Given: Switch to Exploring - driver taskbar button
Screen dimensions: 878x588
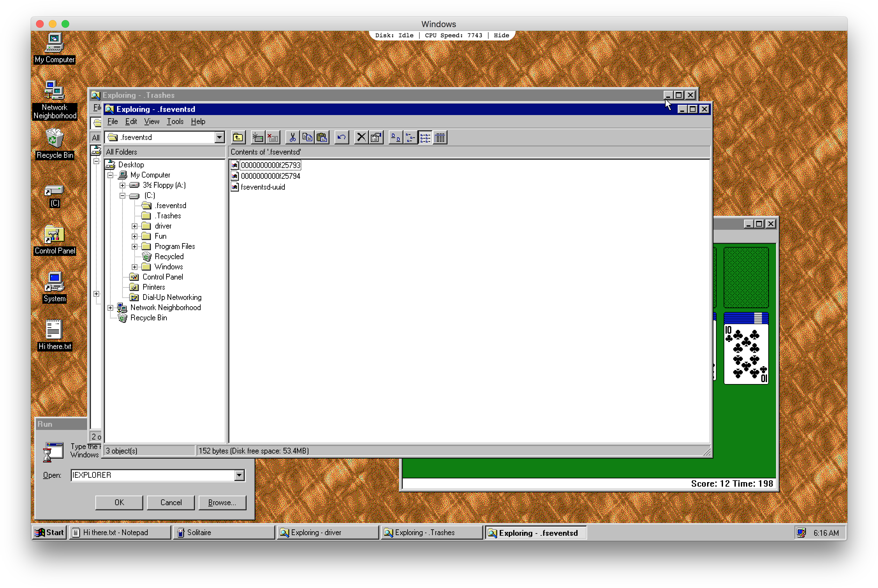Looking at the screenshot, I should 328,533.
